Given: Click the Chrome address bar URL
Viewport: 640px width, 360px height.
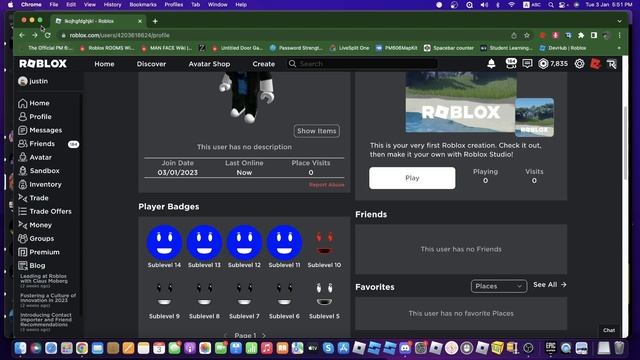Looking at the screenshot, I should click(x=120, y=36).
